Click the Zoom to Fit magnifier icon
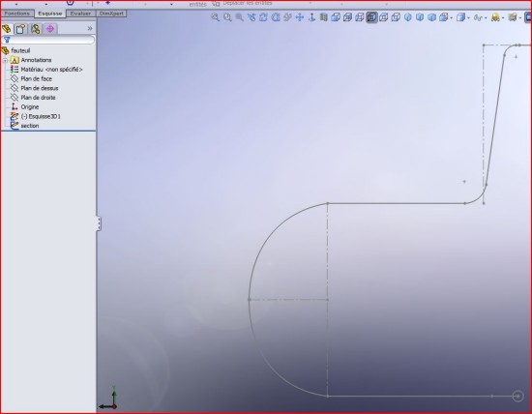Image resolution: width=532 pixels, height=414 pixels. tap(215, 17)
